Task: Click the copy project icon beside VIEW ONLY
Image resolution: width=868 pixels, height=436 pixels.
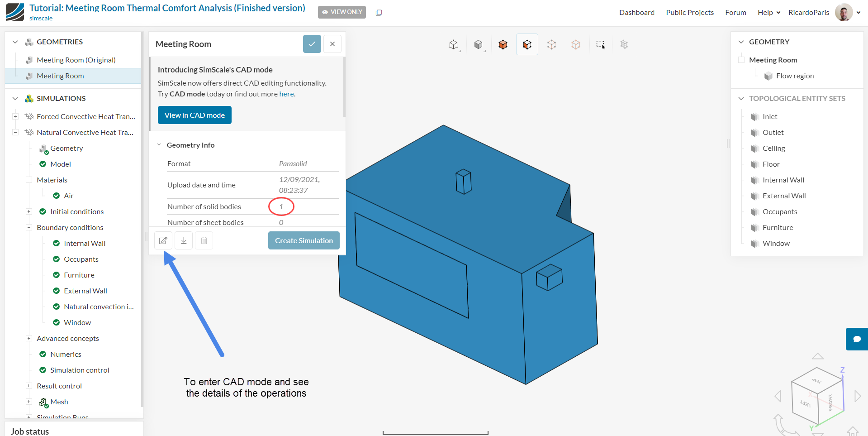Action: [x=379, y=13]
